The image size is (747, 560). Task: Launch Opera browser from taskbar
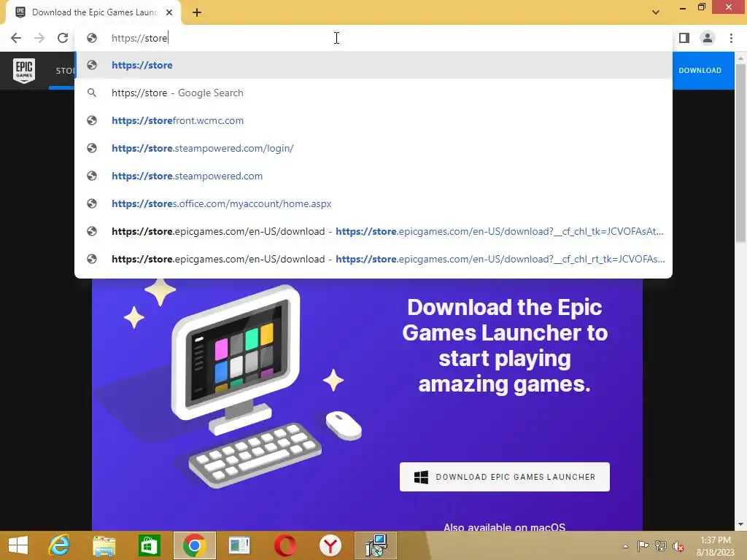285,545
